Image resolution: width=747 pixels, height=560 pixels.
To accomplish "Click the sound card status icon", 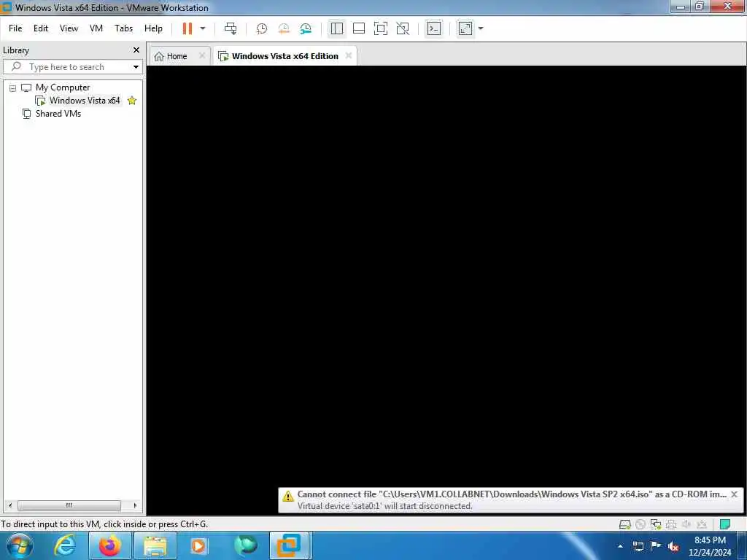I will pos(686,524).
